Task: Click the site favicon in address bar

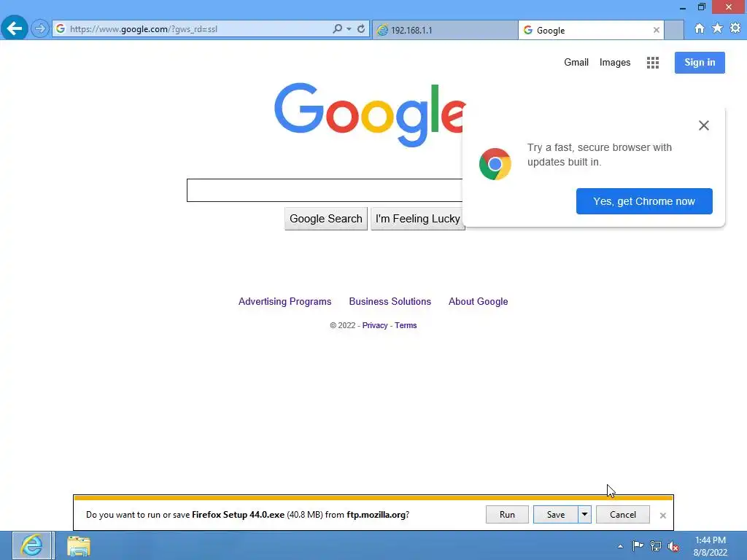Action: click(x=61, y=29)
